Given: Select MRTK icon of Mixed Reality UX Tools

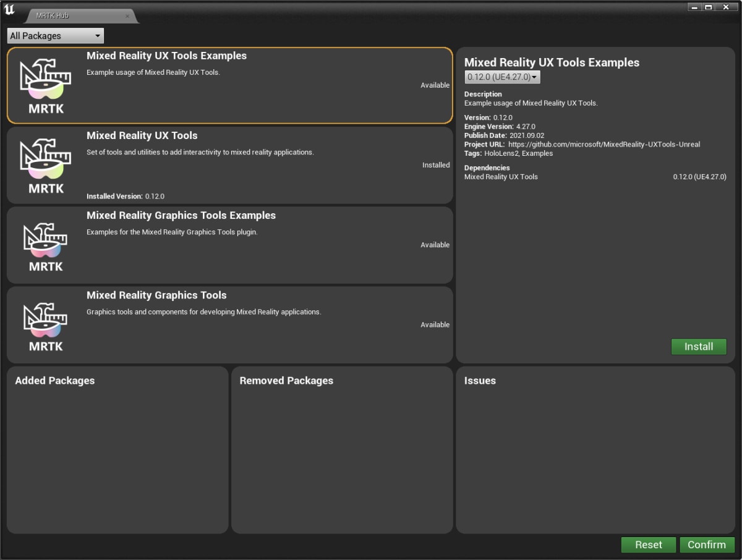Looking at the screenshot, I should (46, 165).
